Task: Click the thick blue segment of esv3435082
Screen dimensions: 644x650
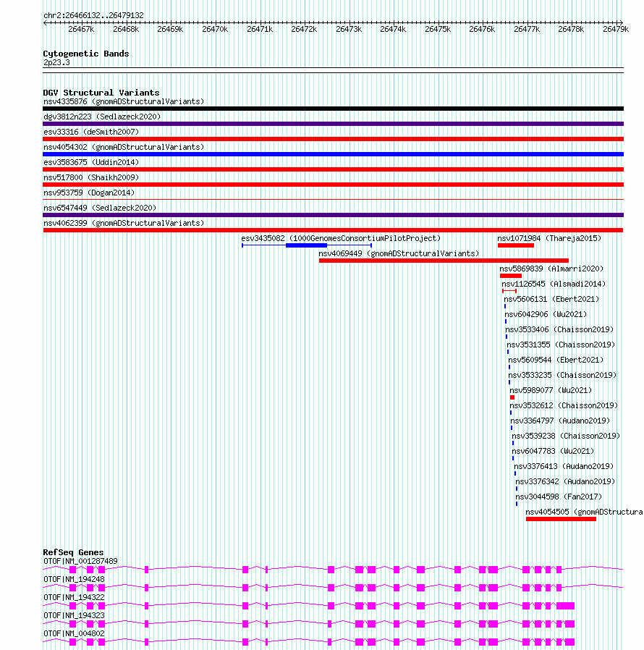Action: pyautogui.click(x=306, y=246)
